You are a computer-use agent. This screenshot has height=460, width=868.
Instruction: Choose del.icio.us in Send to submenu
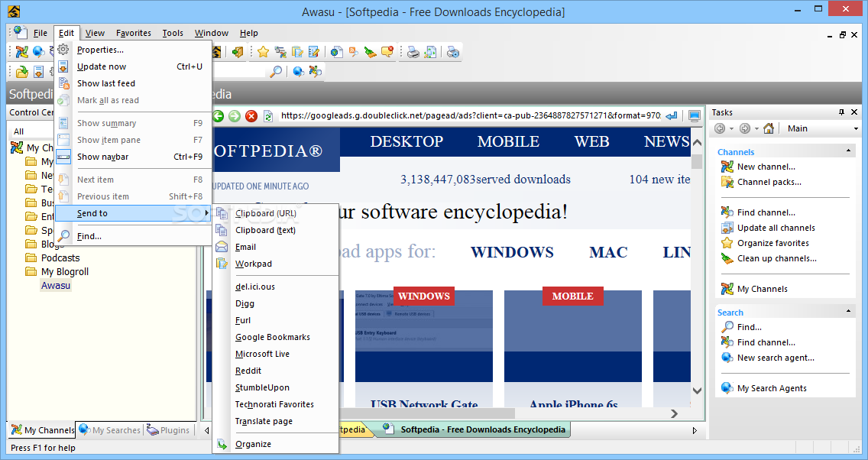coord(276,287)
